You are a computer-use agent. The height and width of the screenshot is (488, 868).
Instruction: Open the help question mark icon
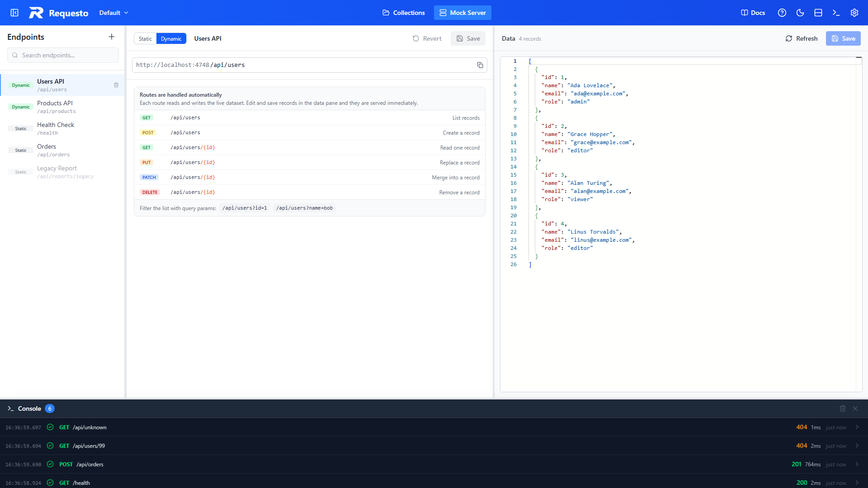[x=782, y=13]
